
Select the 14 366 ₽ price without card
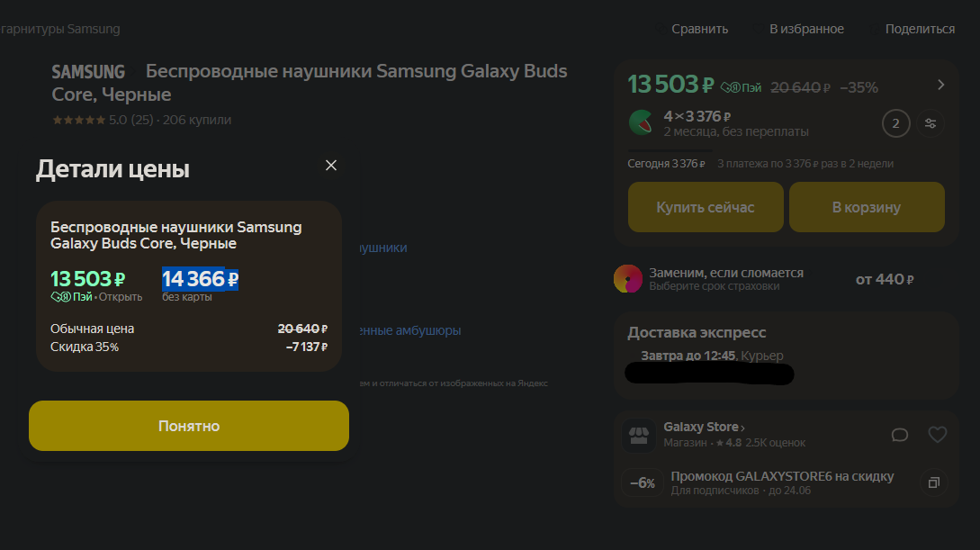coord(200,279)
